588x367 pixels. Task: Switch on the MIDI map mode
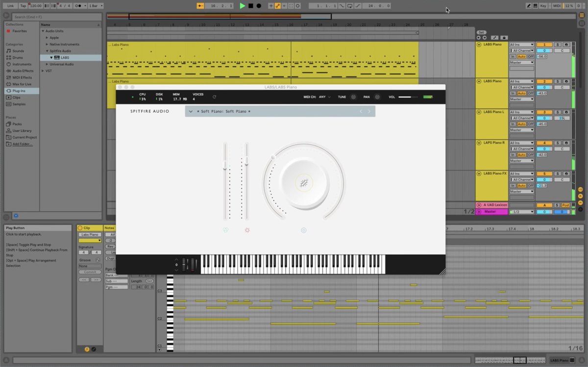coord(556,6)
